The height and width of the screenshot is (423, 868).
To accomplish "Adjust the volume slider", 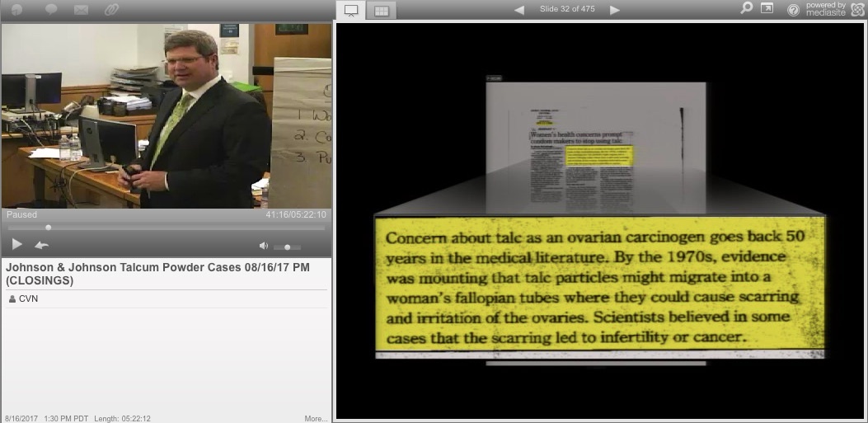I will tap(288, 247).
